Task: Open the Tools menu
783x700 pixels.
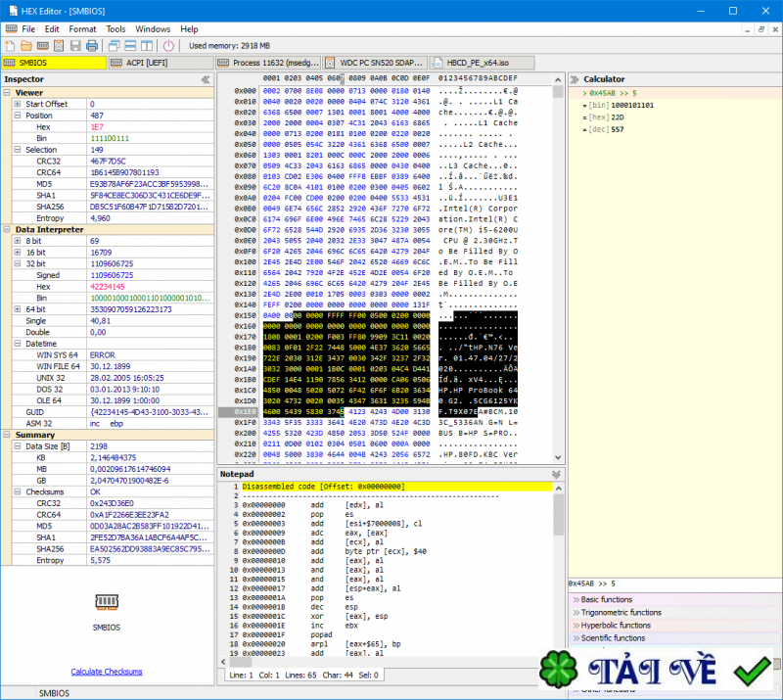Action: [115, 28]
